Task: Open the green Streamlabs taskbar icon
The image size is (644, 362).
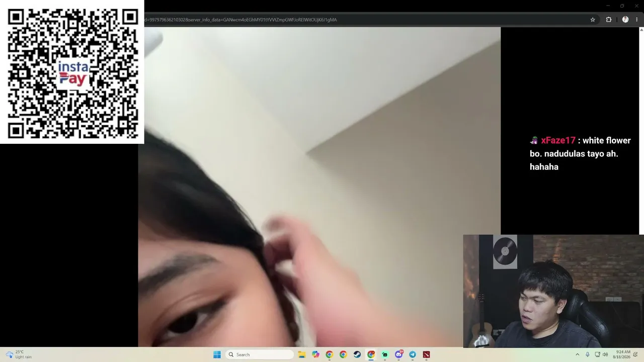Action: coord(385,354)
